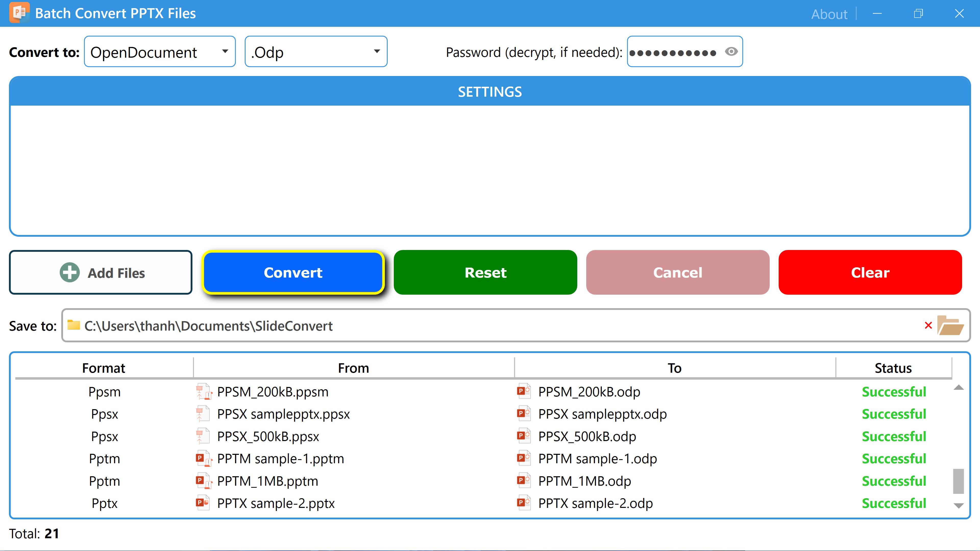Click the PPSX_500kB.odp output name

(587, 436)
